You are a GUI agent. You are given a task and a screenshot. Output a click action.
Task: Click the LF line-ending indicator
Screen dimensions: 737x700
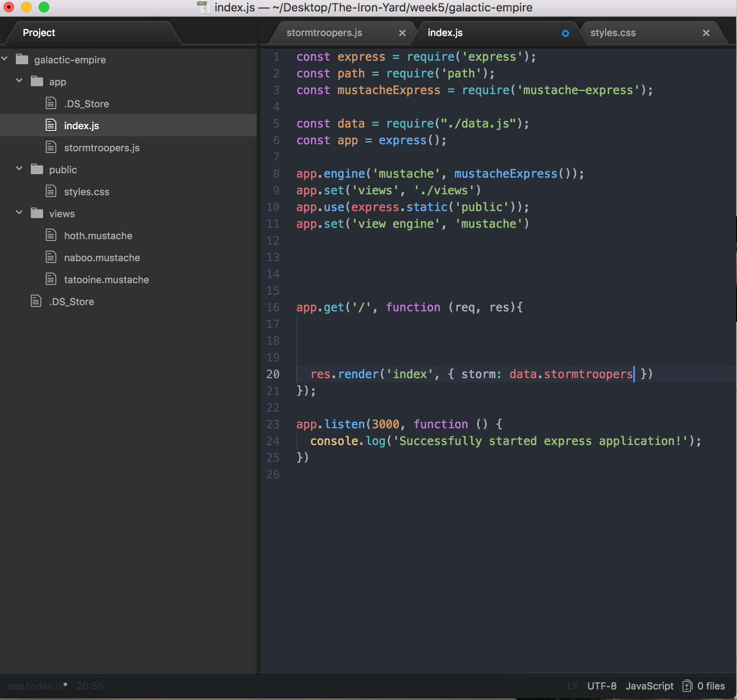pyautogui.click(x=573, y=685)
